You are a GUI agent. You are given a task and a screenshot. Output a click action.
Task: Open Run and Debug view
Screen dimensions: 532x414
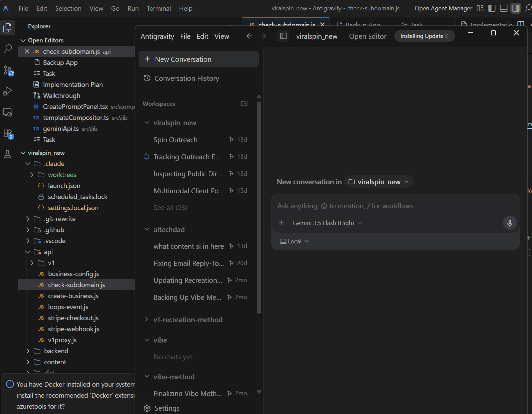[8, 91]
